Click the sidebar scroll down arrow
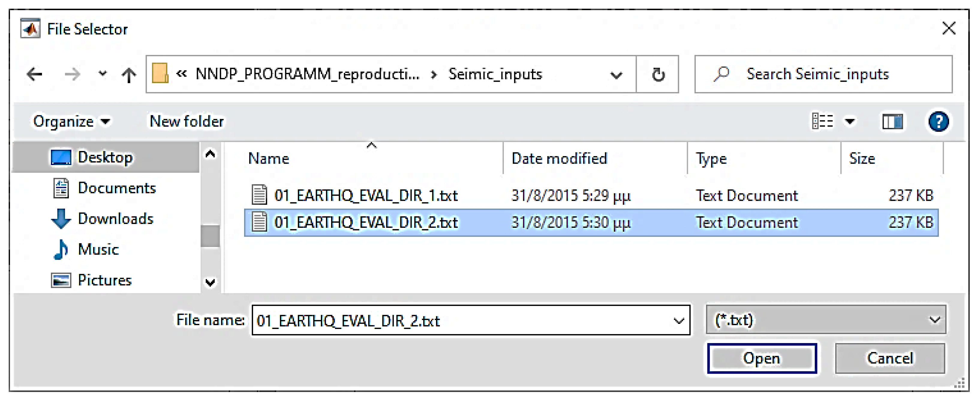The width and height of the screenshot is (980, 401). click(211, 282)
